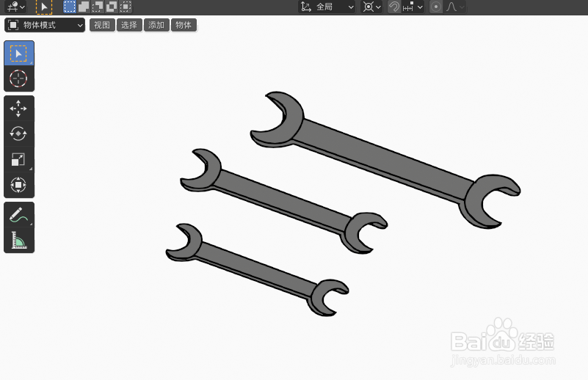Open the editor type selector dropdown

[16, 7]
